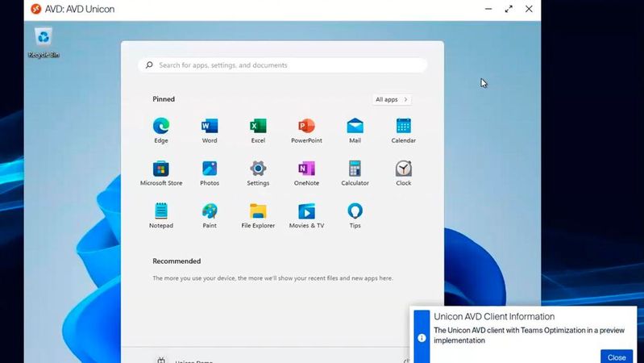Launch Word from the Start menu
This screenshot has height=363, width=644.
[x=210, y=131]
